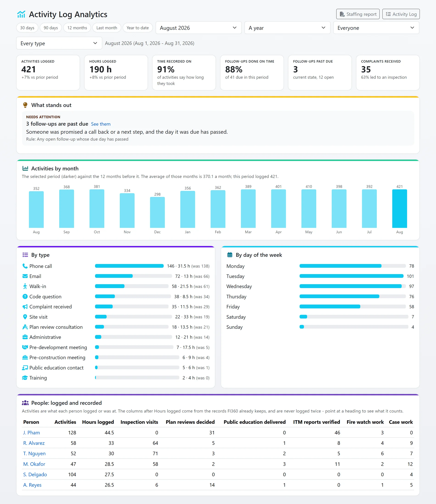Click the Follow-ups Done On Time 88% card

pyautogui.click(x=252, y=72)
